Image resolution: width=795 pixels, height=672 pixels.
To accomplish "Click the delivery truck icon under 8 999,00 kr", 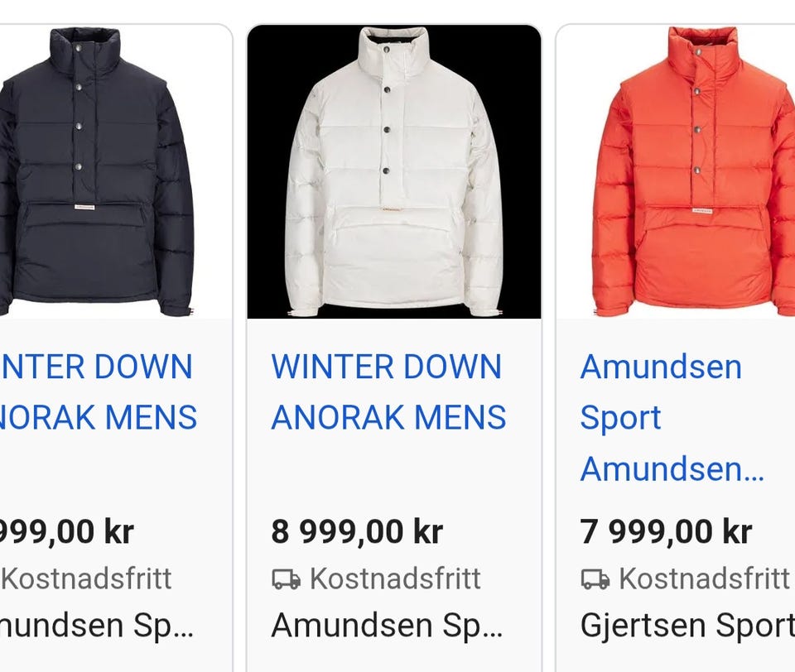I will coord(287,578).
